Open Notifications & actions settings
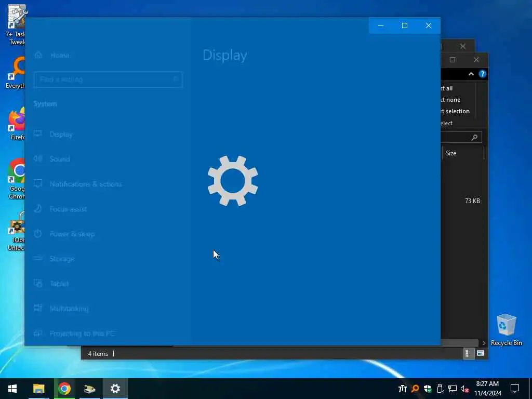Screen dimensions: 532x399 [78, 184]
